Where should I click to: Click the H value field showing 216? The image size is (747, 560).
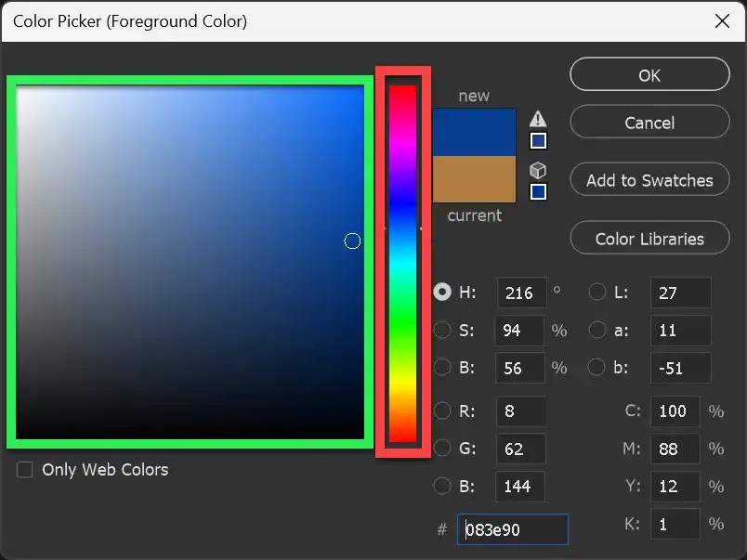tap(520, 293)
